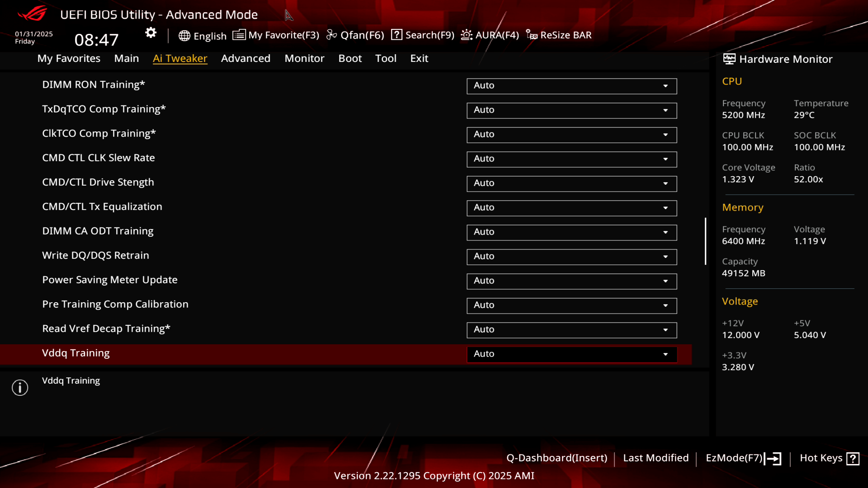Screen dimensions: 868x488
Task: Select the Ai Tweaker tab
Action: pos(180,58)
